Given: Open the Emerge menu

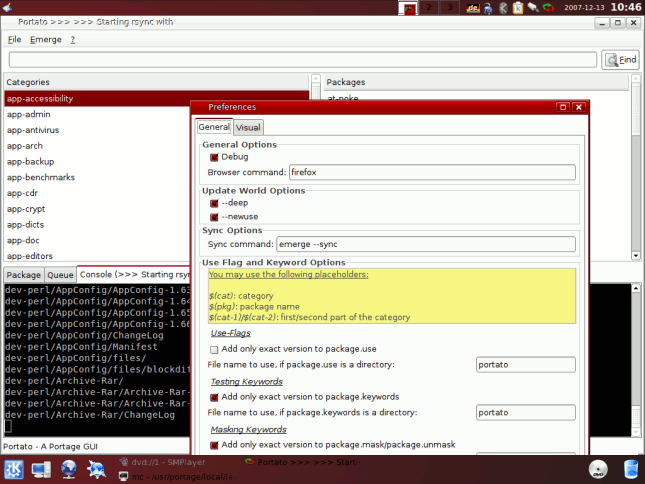Looking at the screenshot, I should coord(46,39).
